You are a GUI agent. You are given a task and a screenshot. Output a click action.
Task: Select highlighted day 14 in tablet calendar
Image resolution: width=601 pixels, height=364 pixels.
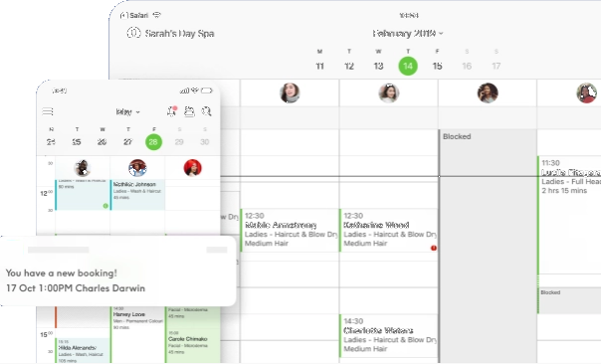tap(408, 66)
